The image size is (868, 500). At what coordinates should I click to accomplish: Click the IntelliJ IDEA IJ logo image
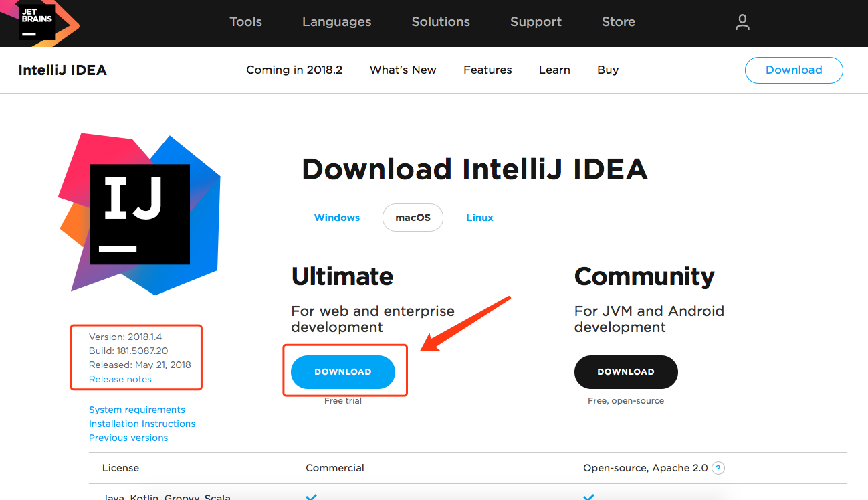click(140, 214)
